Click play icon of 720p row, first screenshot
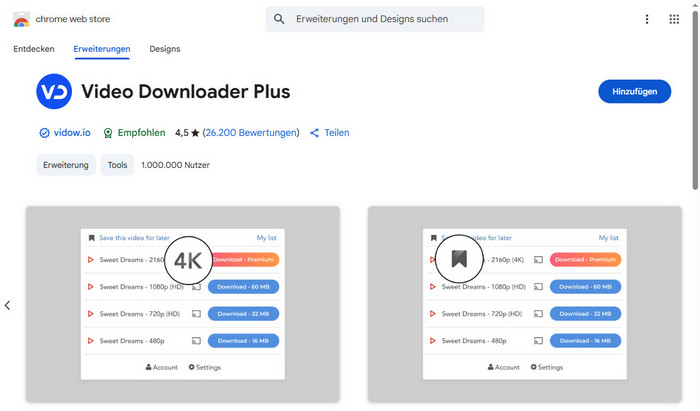The height and width of the screenshot is (411, 700). (91, 314)
